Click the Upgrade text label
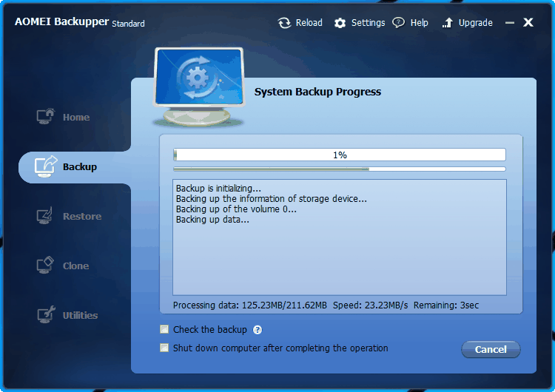 (475, 23)
